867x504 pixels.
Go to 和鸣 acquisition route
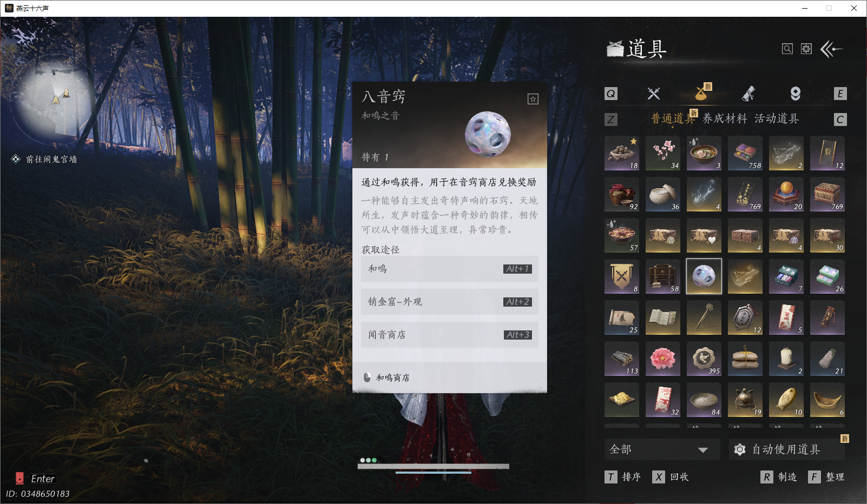450,269
